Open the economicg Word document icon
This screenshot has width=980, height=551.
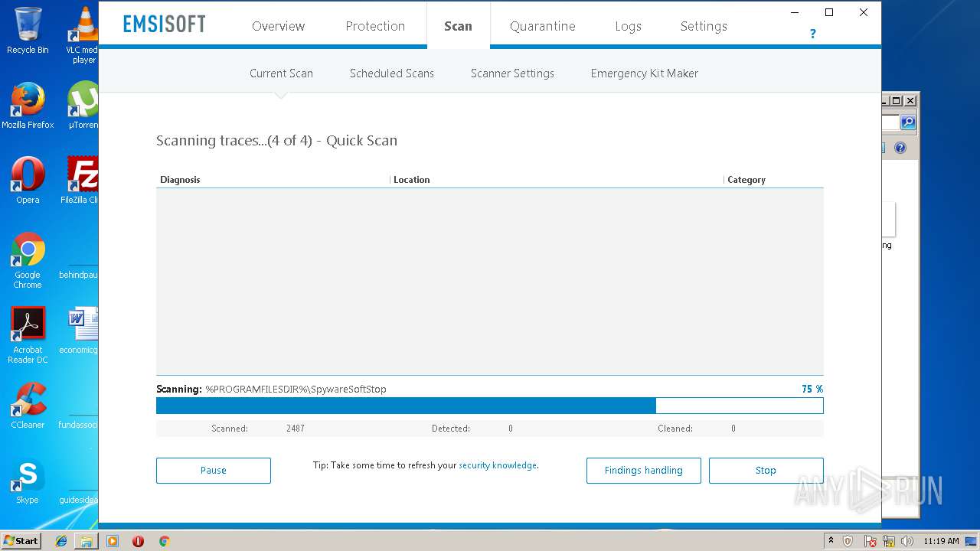point(80,331)
